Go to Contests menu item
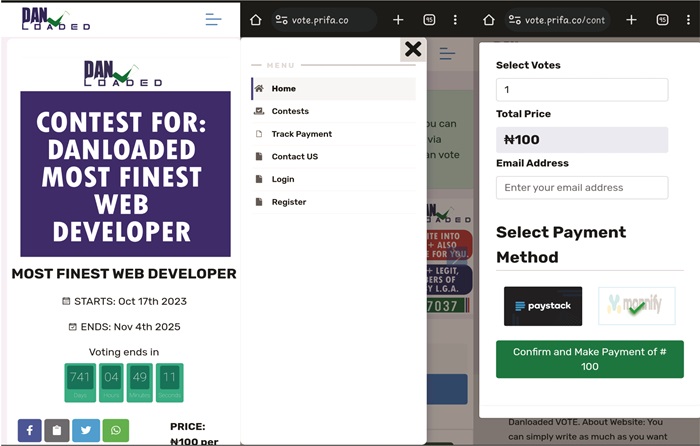Screen dimensions: 700x446 [333, 111]
